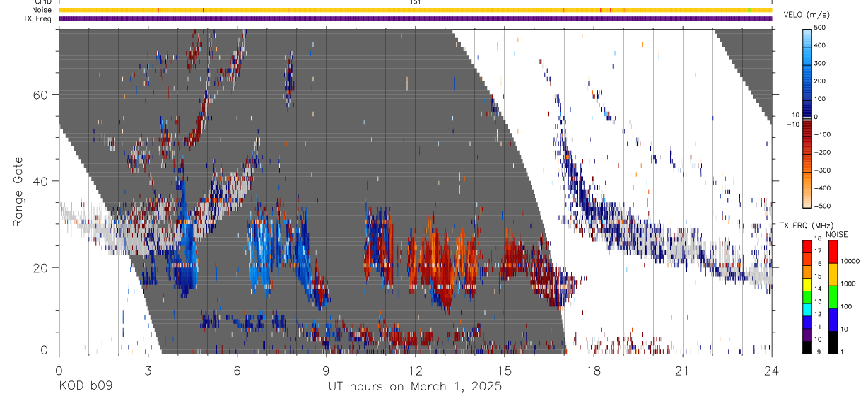Select the blue swatch in the NOISE legend
868x401 pixels.
point(832,320)
